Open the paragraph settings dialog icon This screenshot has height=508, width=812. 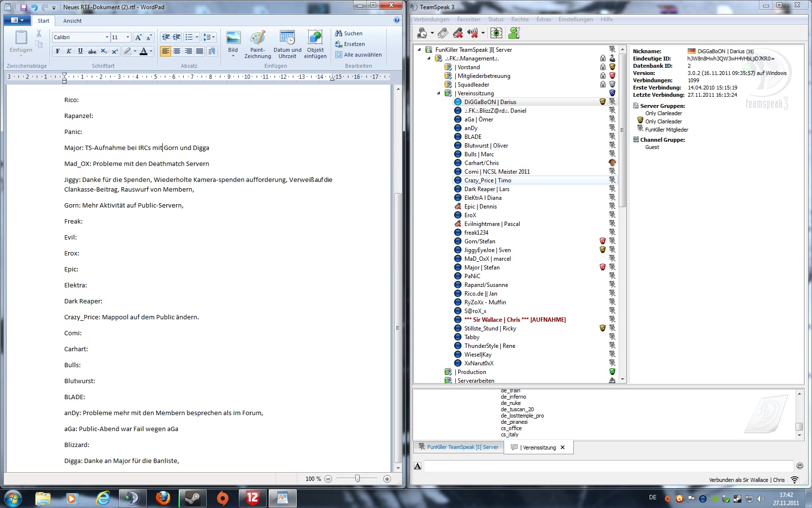point(212,51)
